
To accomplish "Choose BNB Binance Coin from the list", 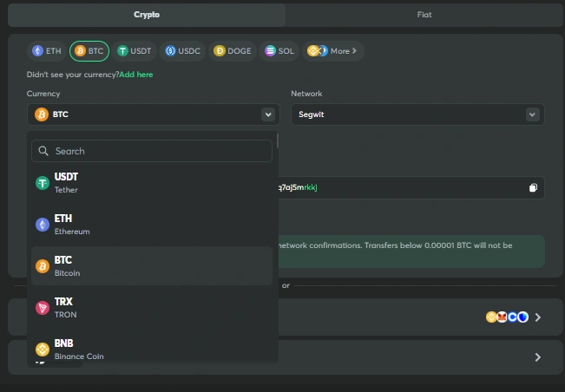I will pos(152,349).
